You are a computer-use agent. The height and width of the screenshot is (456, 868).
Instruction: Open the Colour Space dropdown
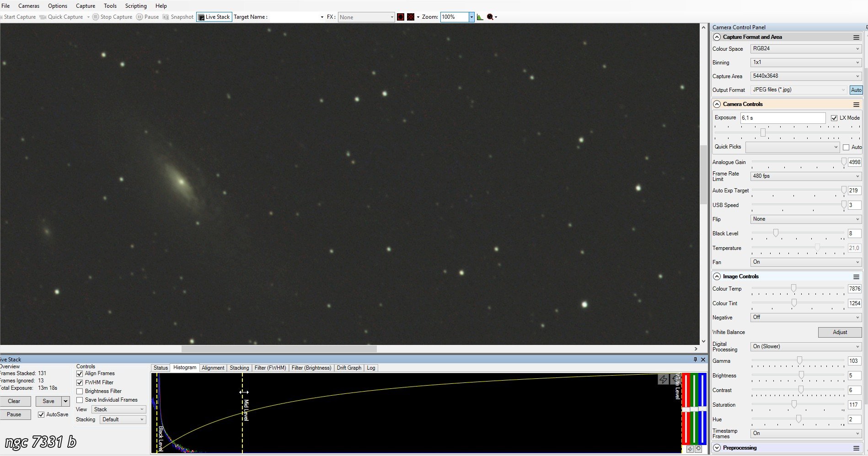806,48
